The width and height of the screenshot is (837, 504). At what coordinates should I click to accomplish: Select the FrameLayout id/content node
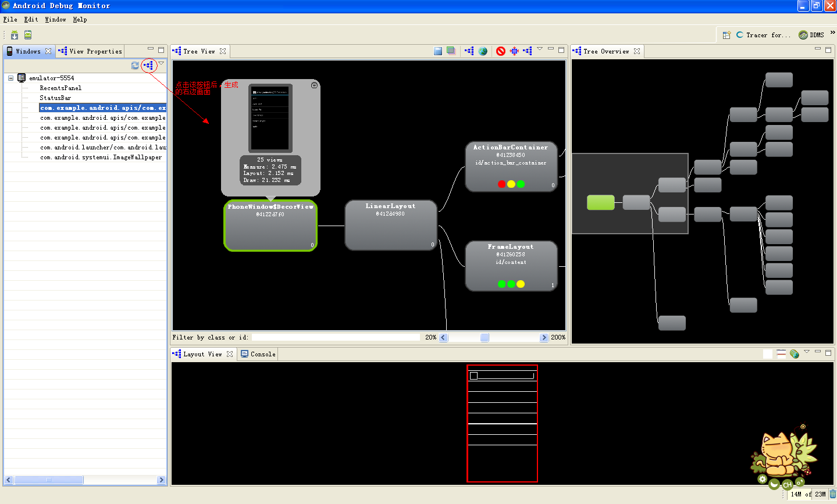tap(511, 266)
